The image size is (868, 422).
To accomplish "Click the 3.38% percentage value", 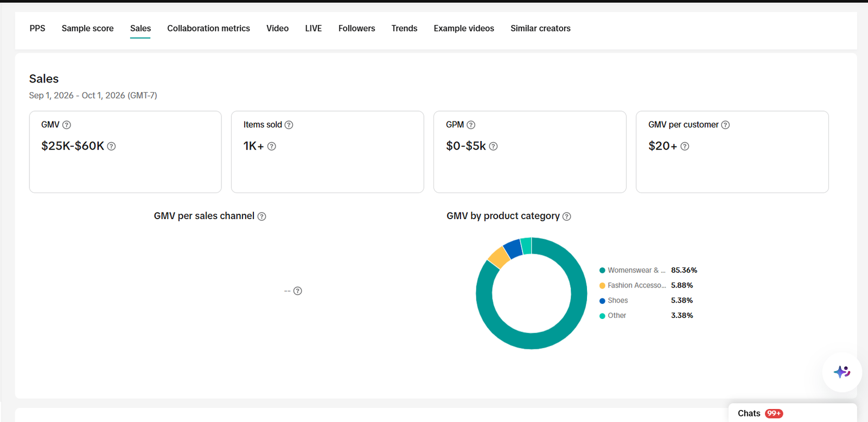I will tap(682, 316).
